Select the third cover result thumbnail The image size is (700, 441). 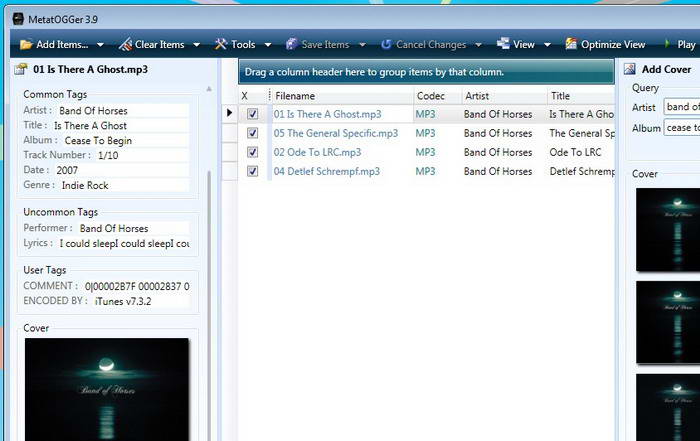(x=668, y=408)
